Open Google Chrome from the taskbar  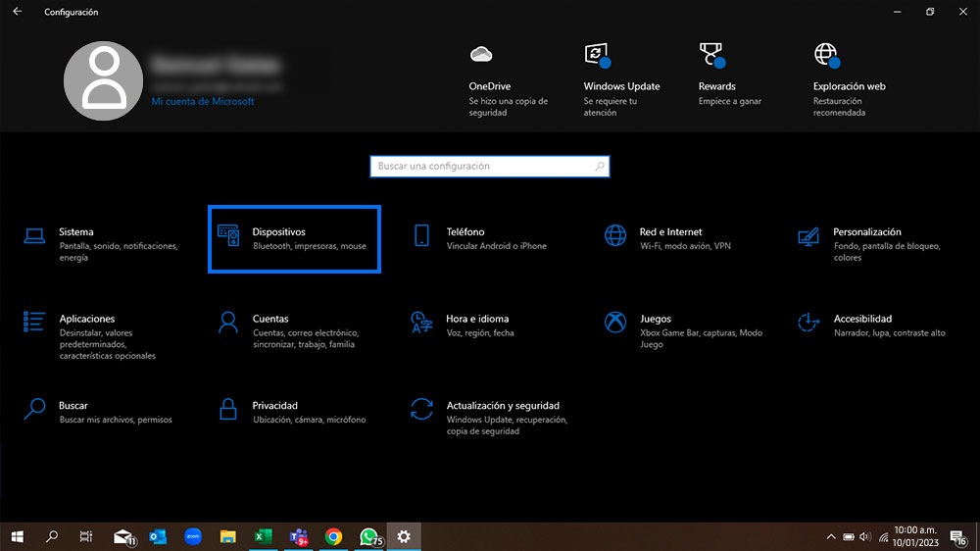(x=333, y=536)
